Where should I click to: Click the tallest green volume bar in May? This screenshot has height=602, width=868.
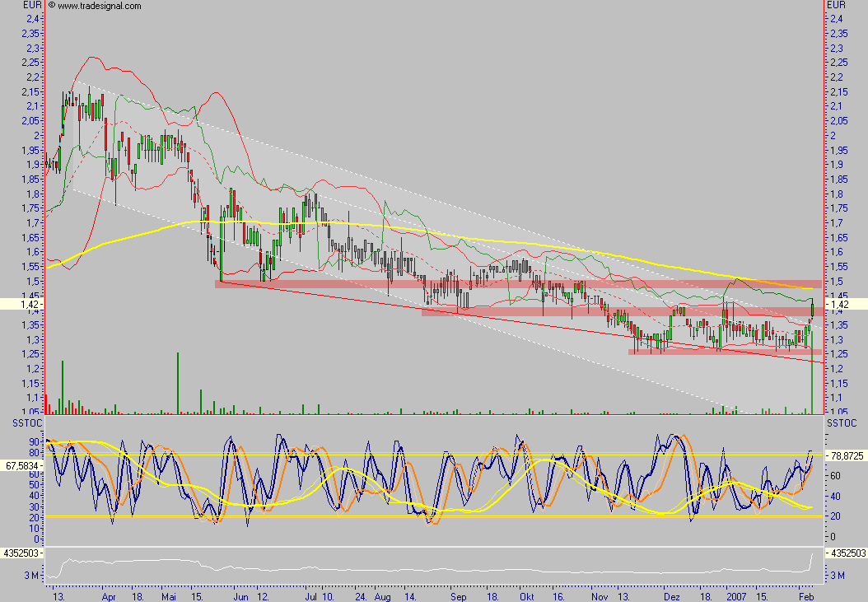point(178,383)
